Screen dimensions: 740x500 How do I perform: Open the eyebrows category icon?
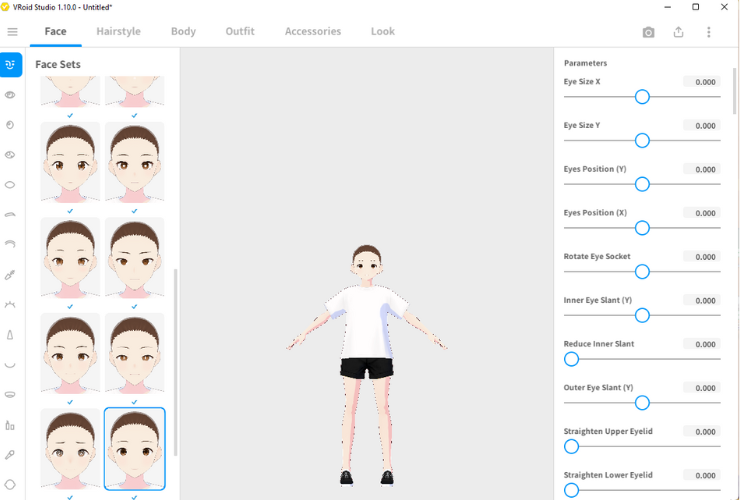click(10, 214)
